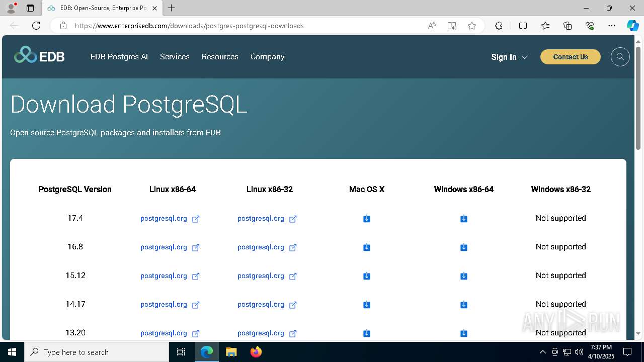Download PostgreSQL 14.17 for Mac OS X

coord(367,305)
